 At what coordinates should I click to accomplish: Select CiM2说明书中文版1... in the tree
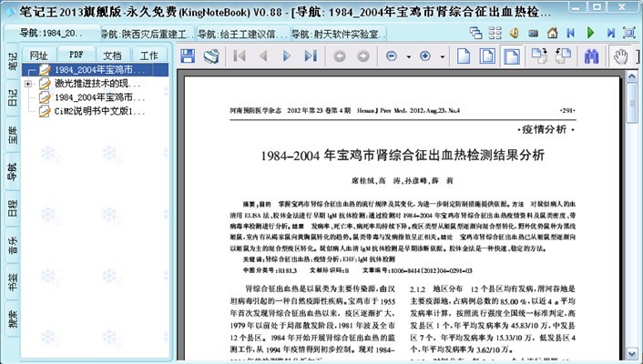click(x=97, y=111)
